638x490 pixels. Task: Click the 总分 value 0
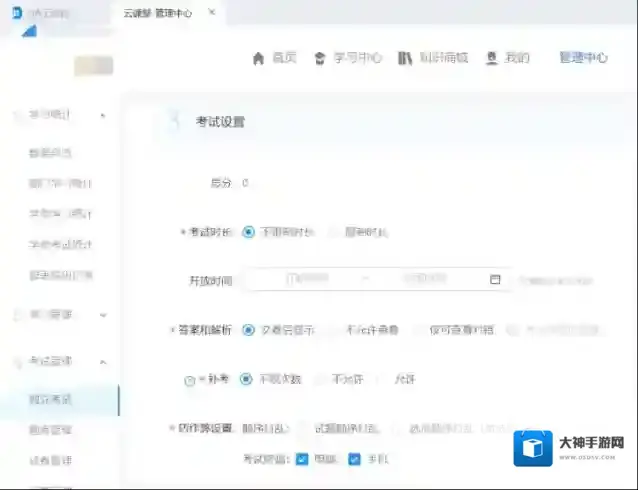coord(245,183)
